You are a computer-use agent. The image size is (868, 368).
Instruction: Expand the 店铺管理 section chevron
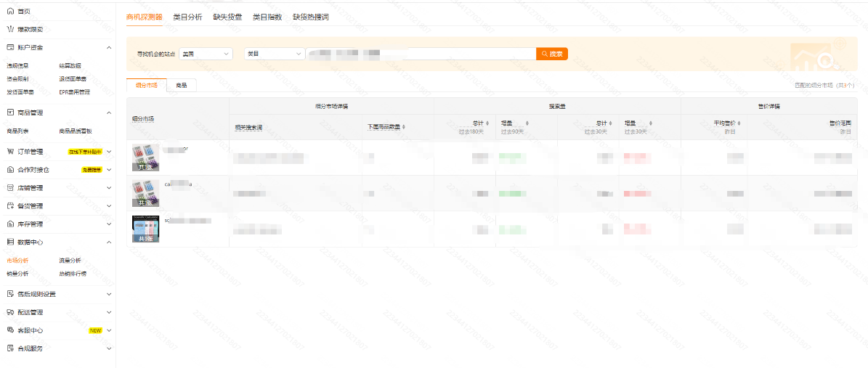[109, 187]
